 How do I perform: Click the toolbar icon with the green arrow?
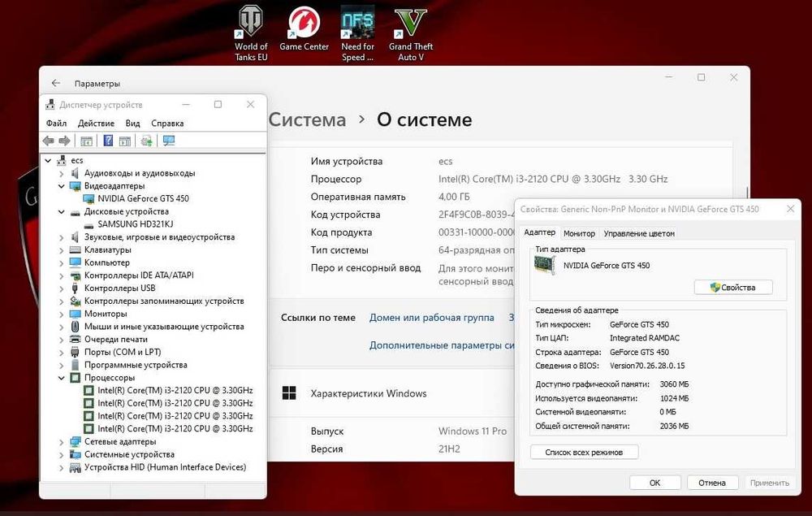pyautogui.click(x=146, y=141)
